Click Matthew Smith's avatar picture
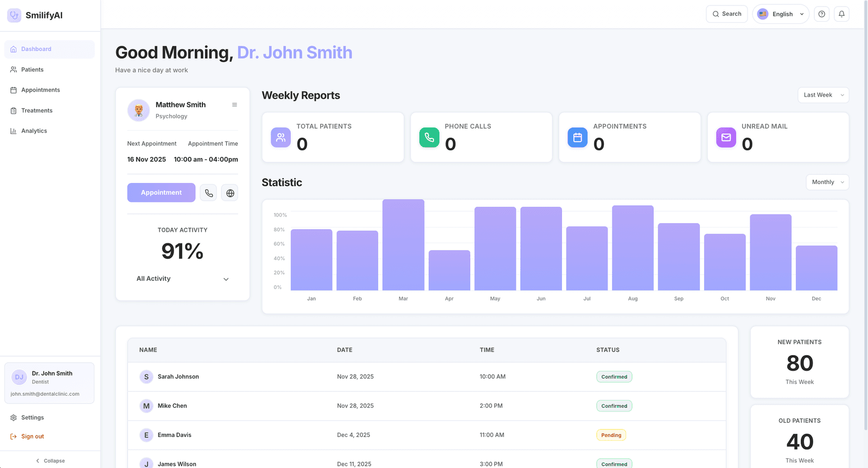Viewport: 868px width, 468px height. click(x=138, y=110)
